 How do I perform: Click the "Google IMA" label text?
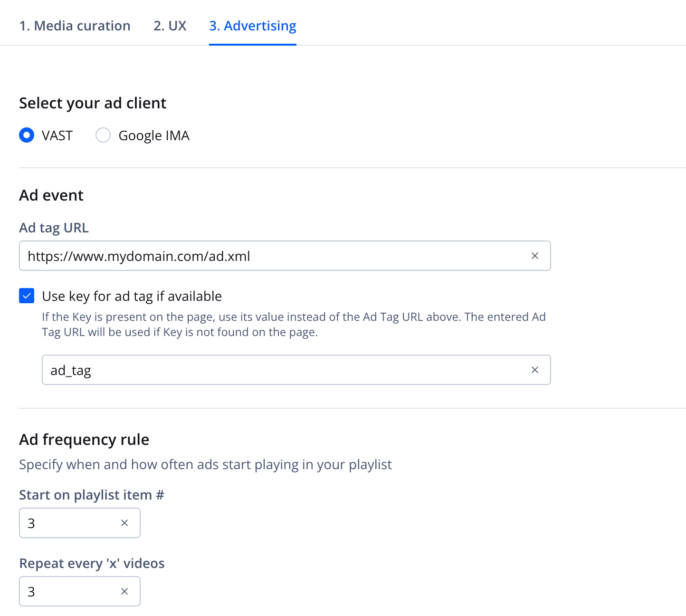coord(154,135)
